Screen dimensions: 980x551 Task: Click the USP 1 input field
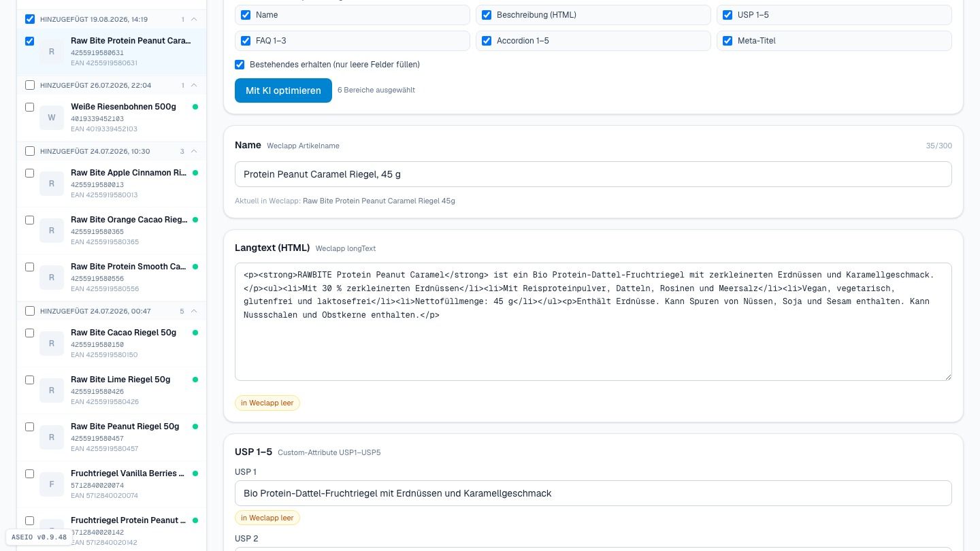(593, 493)
